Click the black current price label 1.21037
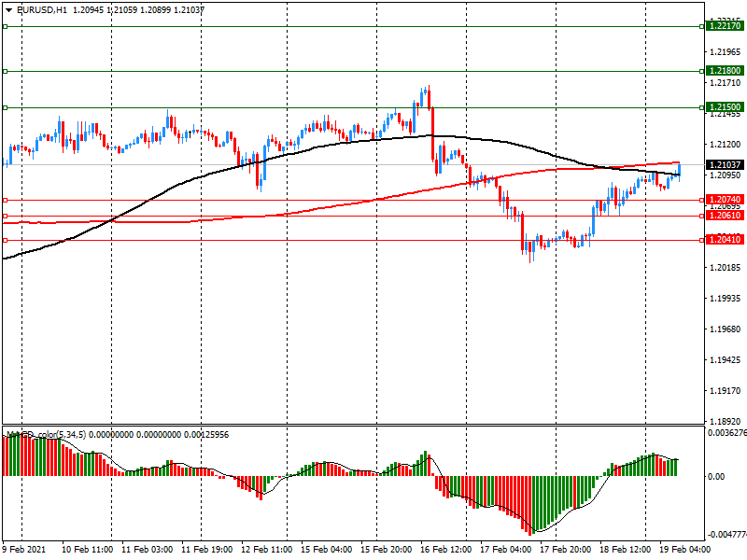The image size is (747, 560). 725,165
